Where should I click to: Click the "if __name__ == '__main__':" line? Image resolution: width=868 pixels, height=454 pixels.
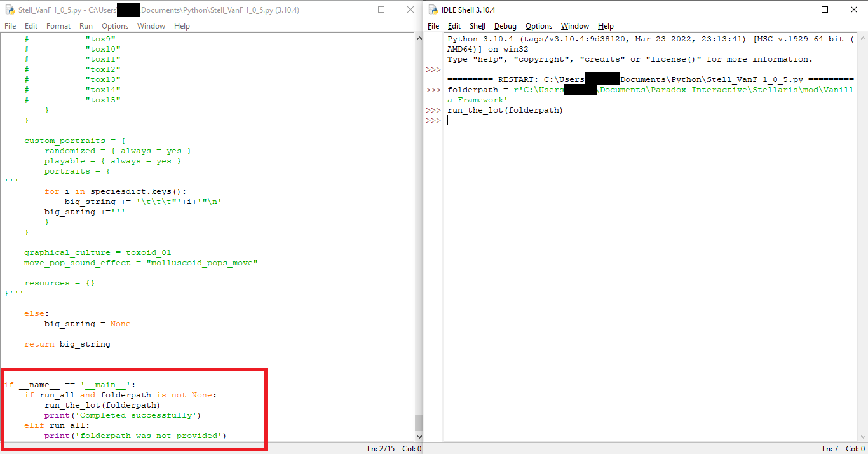70,385
